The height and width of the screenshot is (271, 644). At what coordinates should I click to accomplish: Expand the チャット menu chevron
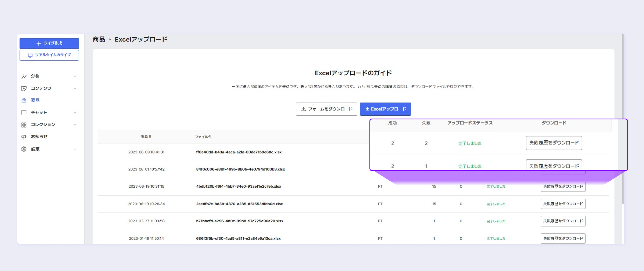75,113
